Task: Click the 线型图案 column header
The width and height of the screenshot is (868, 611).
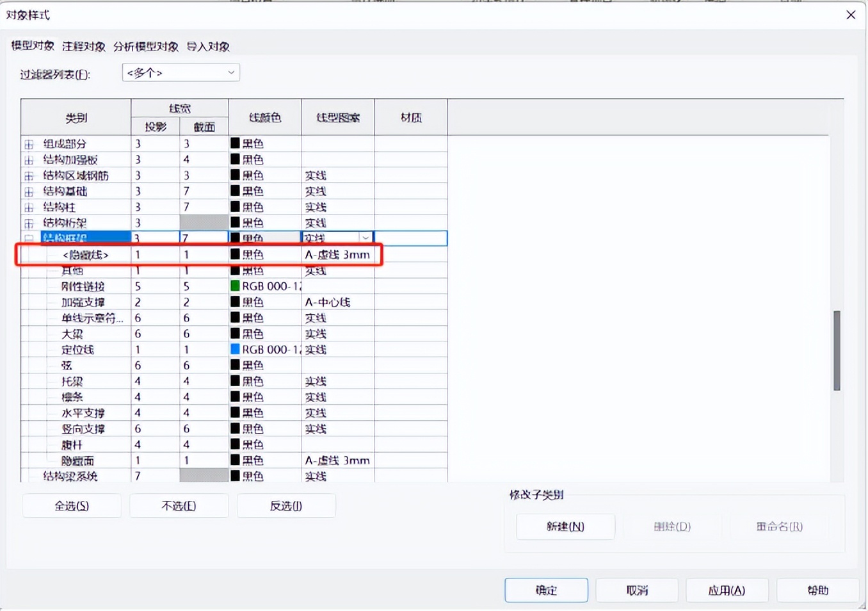Action: click(x=337, y=117)
